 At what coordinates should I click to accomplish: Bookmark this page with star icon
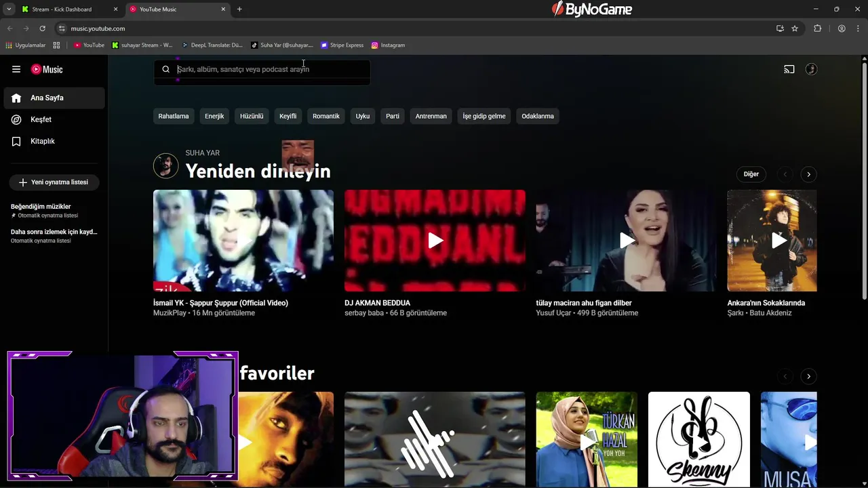pyautogui.click(x=795, y=28)
